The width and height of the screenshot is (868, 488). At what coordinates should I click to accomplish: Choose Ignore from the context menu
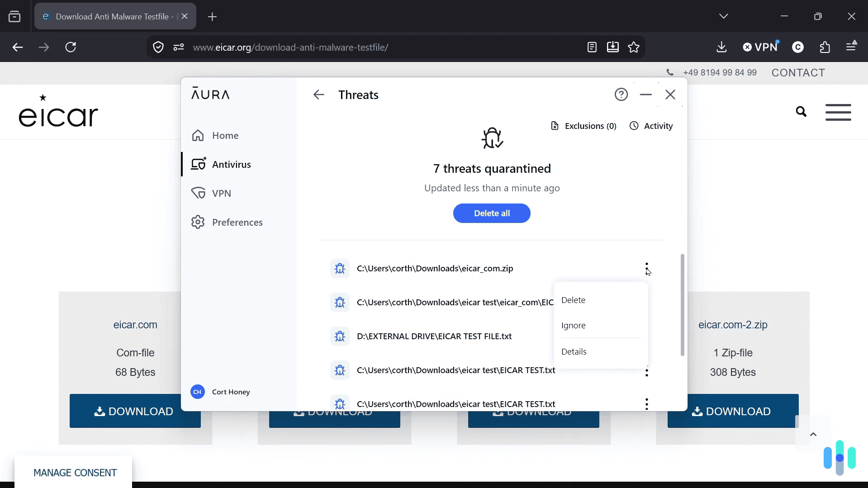pyautogui.click(x=573, y=325)
